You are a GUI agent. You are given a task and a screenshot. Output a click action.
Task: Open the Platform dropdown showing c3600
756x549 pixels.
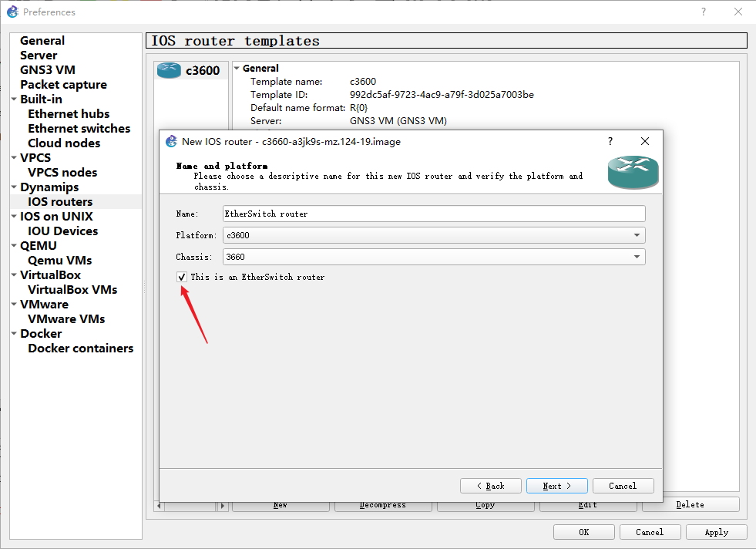(x=434, y=235)
